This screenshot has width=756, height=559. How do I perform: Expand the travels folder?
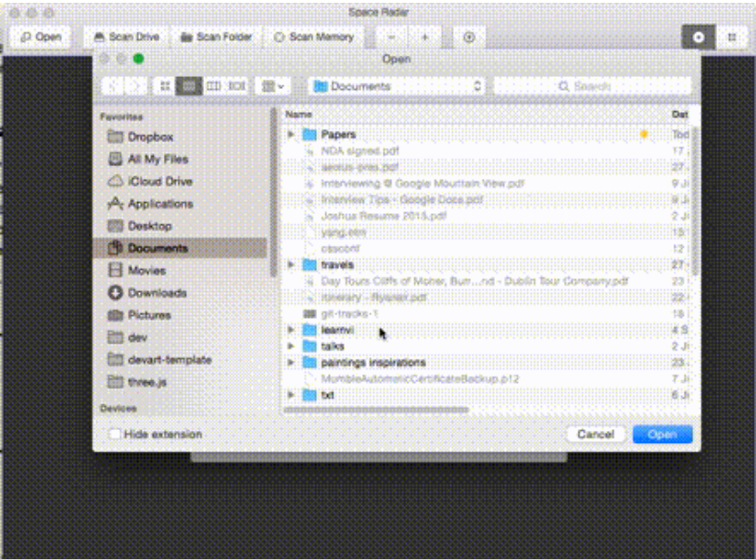point(292,264)
